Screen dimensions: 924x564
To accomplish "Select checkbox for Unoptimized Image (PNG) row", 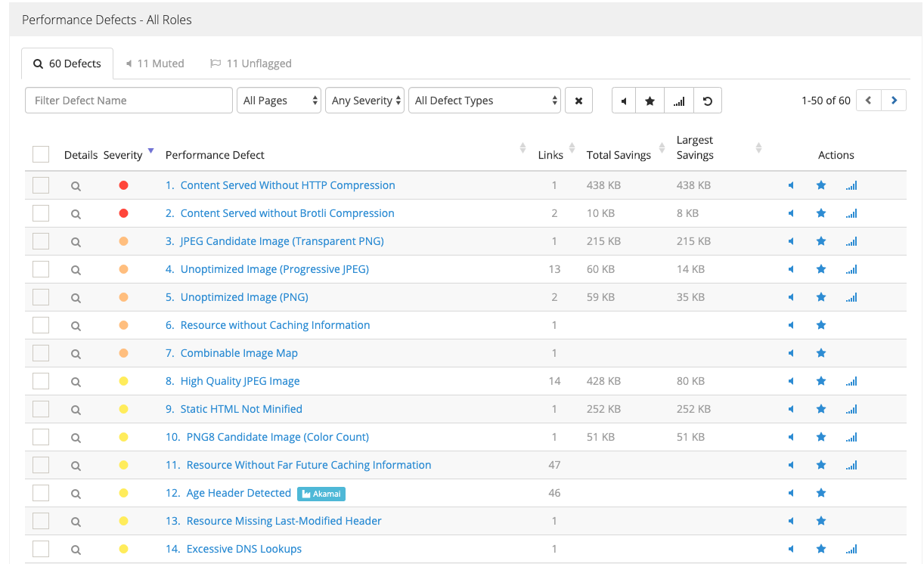I will (41, 297).
